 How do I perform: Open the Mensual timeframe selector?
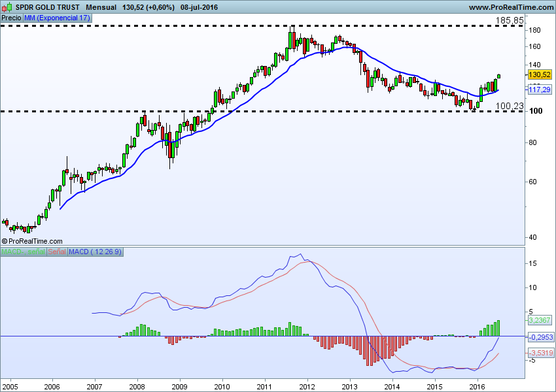pos(100,7)
